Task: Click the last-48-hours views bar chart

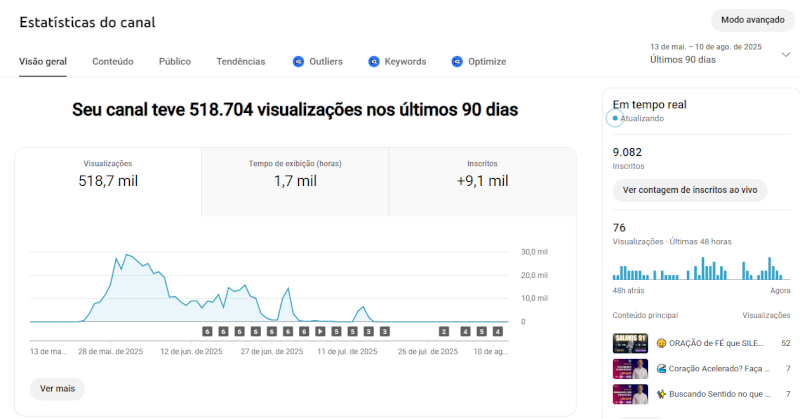Action: (701, 268)
